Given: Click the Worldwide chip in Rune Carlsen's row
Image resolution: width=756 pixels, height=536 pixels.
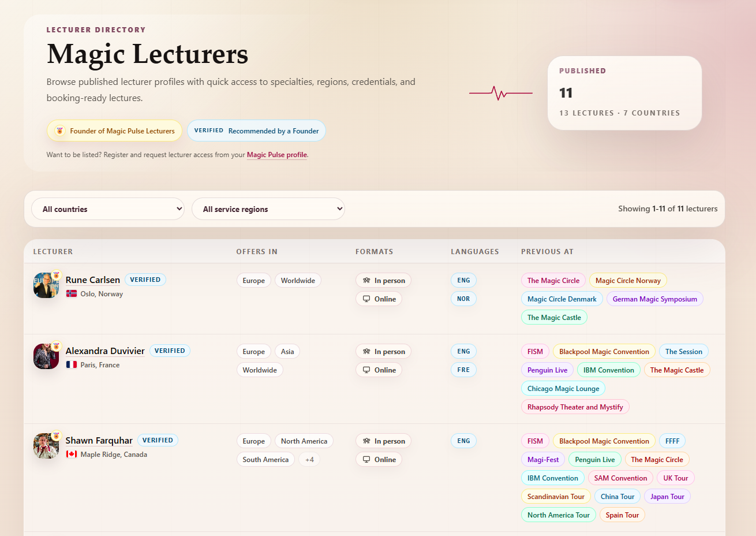Looking at the screenshot, I should pyautogui.click(x=298, y=280).
